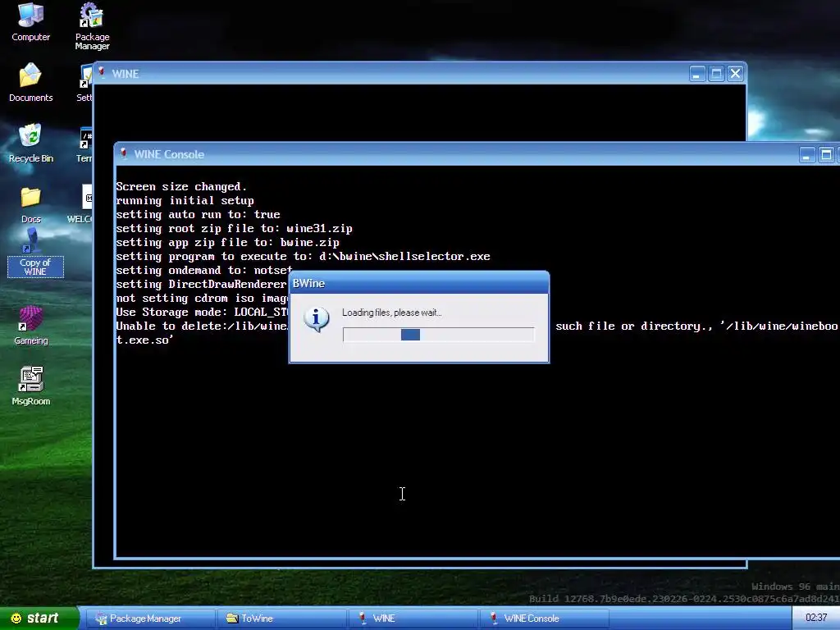This screenshot has width=840, height=630.
Task: Click the wine glass icon in WINE Console title bar
Action: click(x=124, y=153)
